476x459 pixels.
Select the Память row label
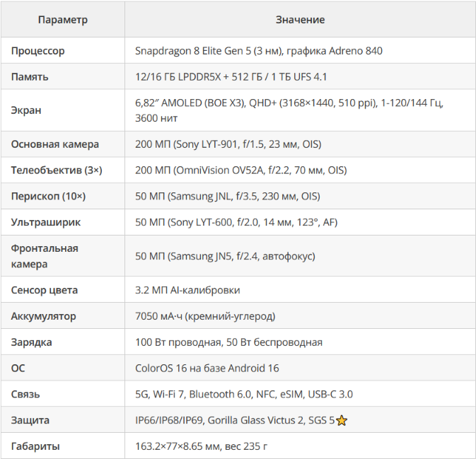(x=30, y=77)
